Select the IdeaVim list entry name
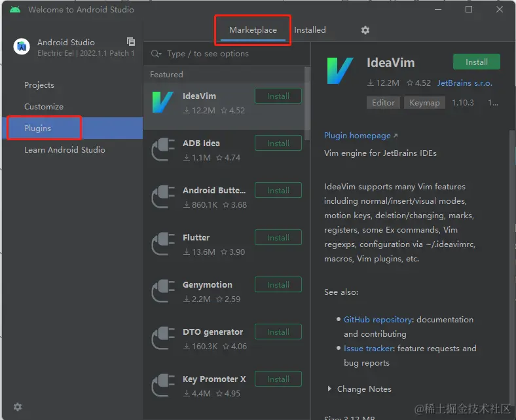 click(199, 96)
